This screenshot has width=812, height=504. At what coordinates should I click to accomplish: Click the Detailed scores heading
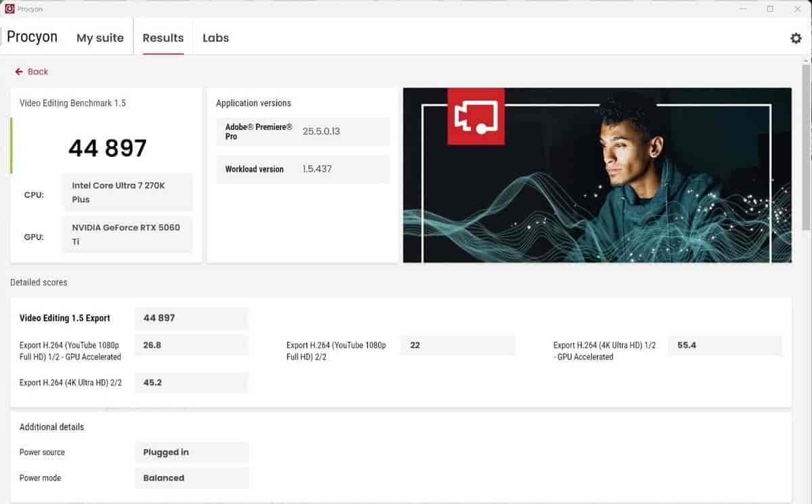[x=39, y=282]
